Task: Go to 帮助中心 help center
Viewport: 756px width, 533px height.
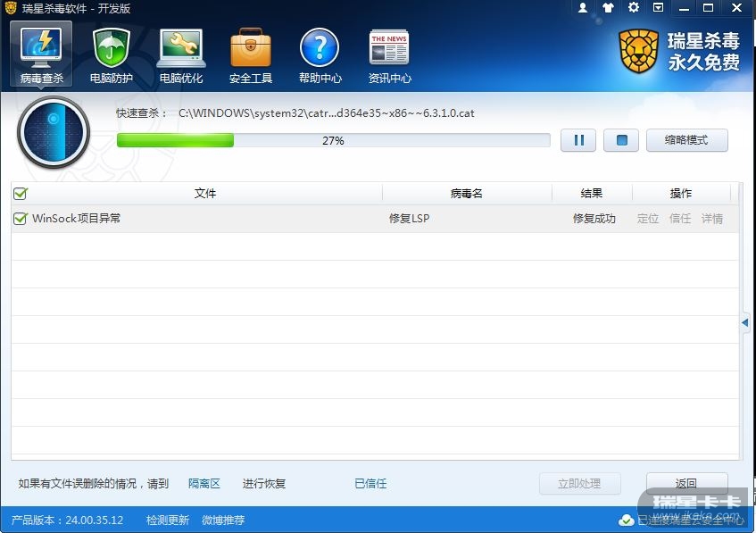Action: (320, 56)
